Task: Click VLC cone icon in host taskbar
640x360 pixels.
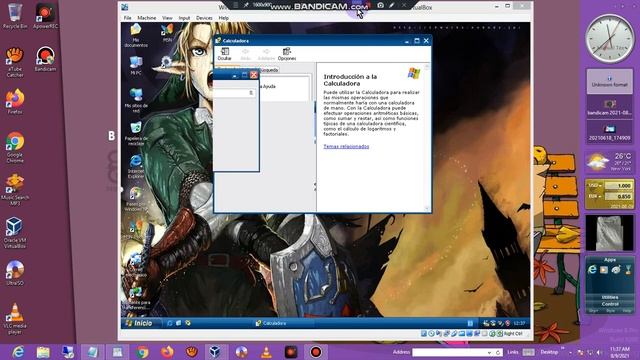Action: point(266,352)
